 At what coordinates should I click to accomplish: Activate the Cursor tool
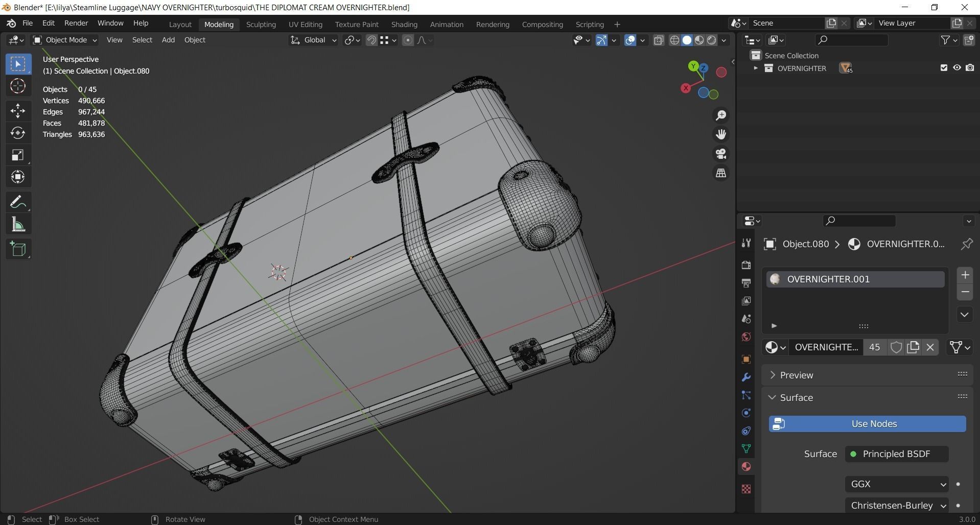tap(18, 86)
